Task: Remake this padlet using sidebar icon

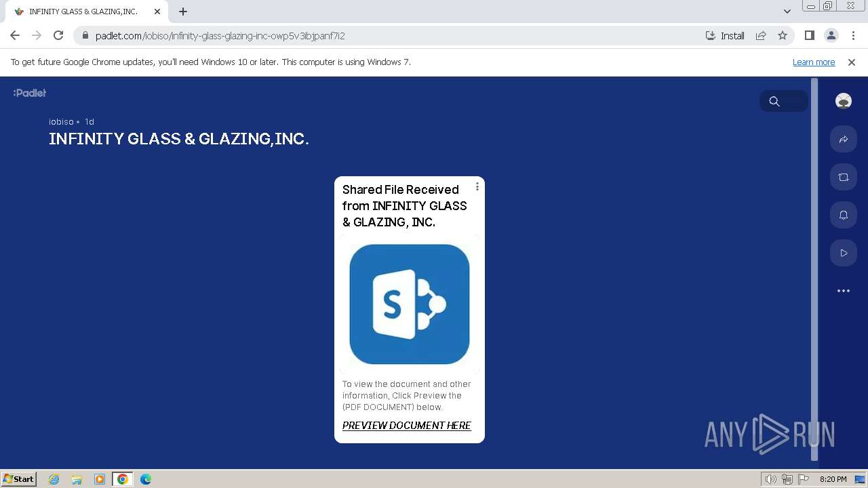Action: pyautogui.click(x=844, y=177)
